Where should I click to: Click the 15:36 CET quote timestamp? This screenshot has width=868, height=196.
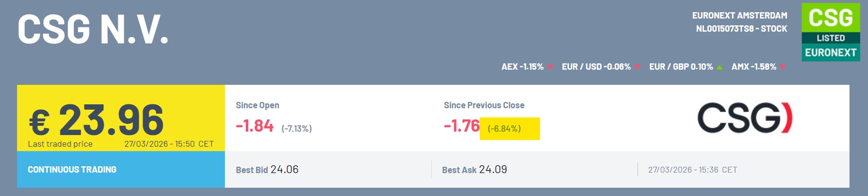692,170
